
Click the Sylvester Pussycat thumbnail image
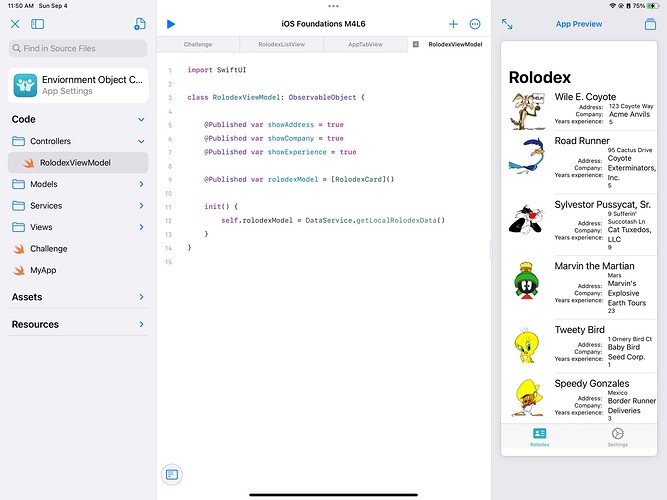click(527, 219)
